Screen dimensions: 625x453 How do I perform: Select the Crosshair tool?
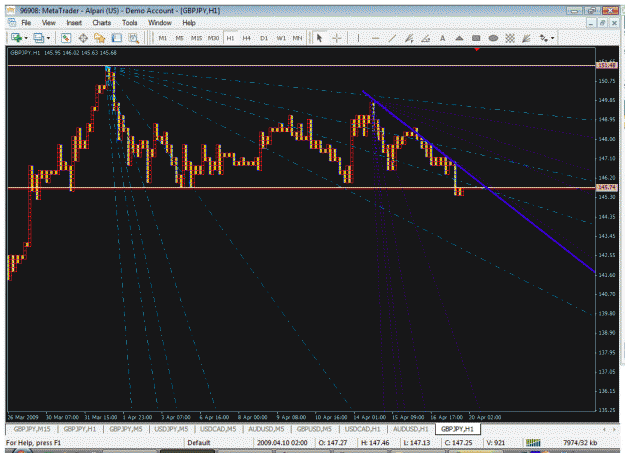337,38
